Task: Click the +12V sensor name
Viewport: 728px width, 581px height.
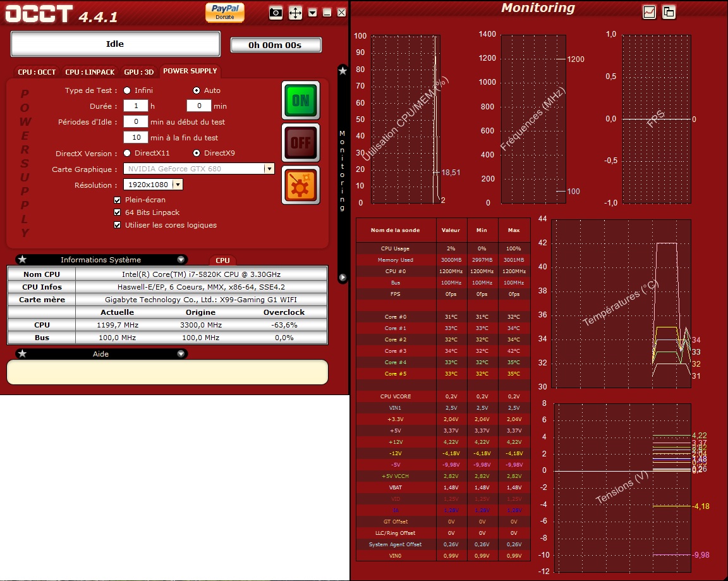Action: click(x=396, y=442)
